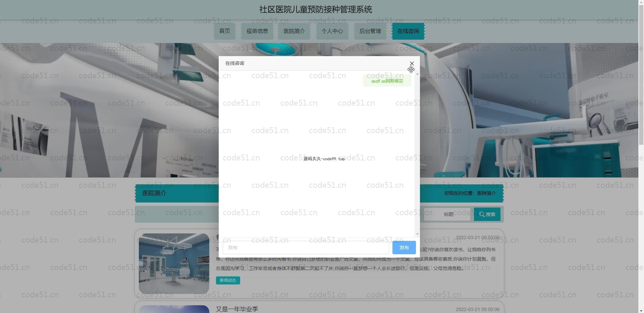Click chat message 'asdf as阿斯蒂芬'

tap(387, 81)
